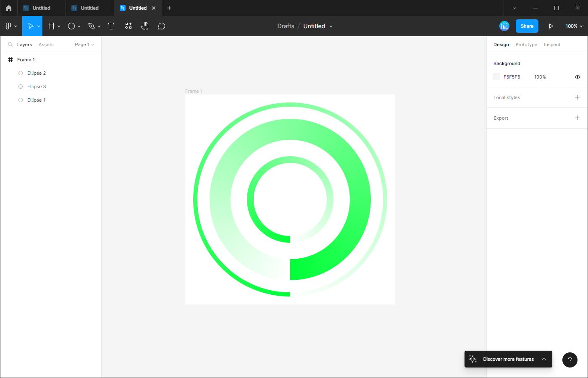Select the Ellipse 3 layer

click(50, 87)
